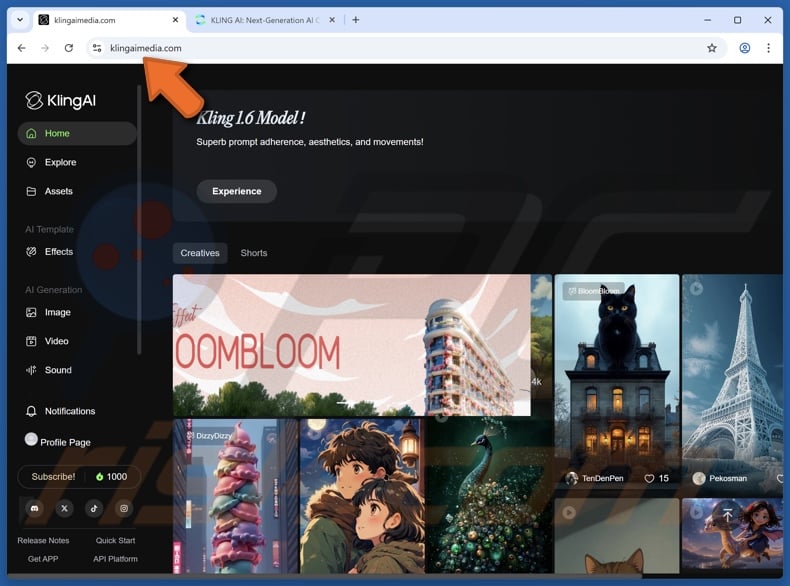Switch to the Shorts tab
The image size is (790, 586).
[x=254, y=253]
